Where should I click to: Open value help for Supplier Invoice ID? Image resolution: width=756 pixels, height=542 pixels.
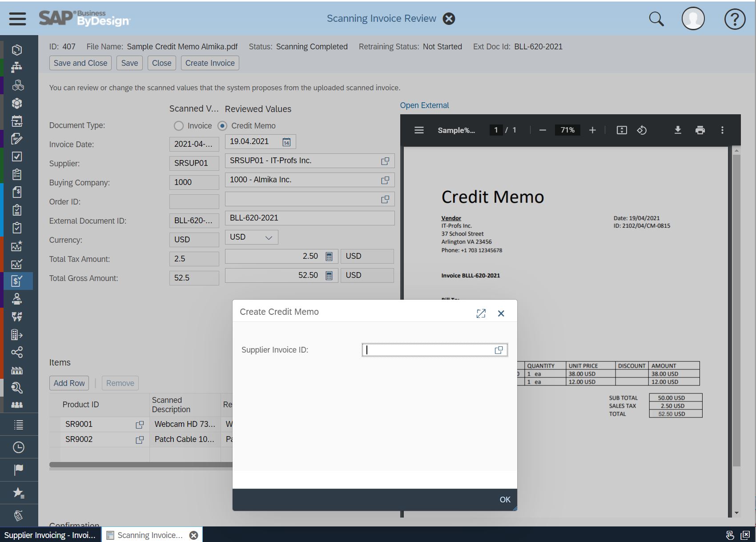[x=499, y=350]
